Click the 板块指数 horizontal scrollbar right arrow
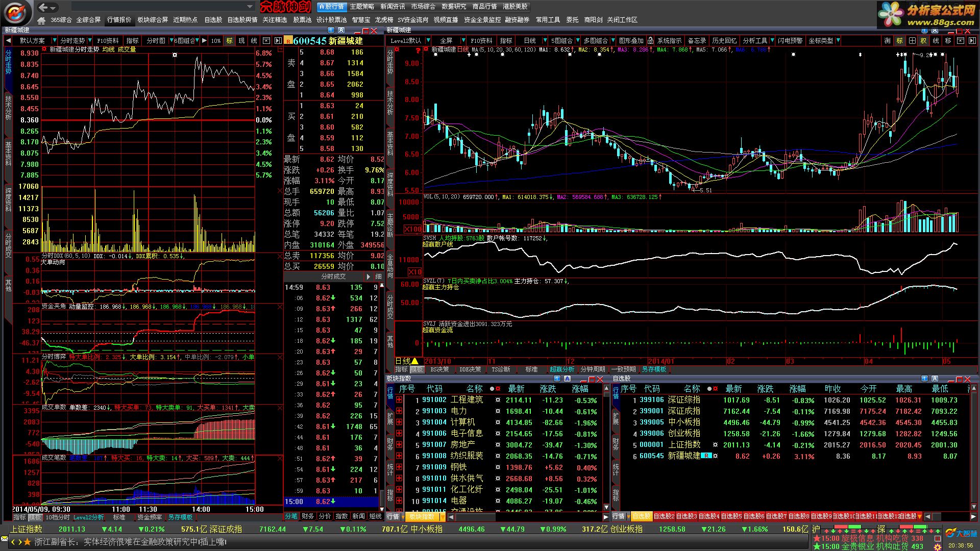 click(606, 516)
